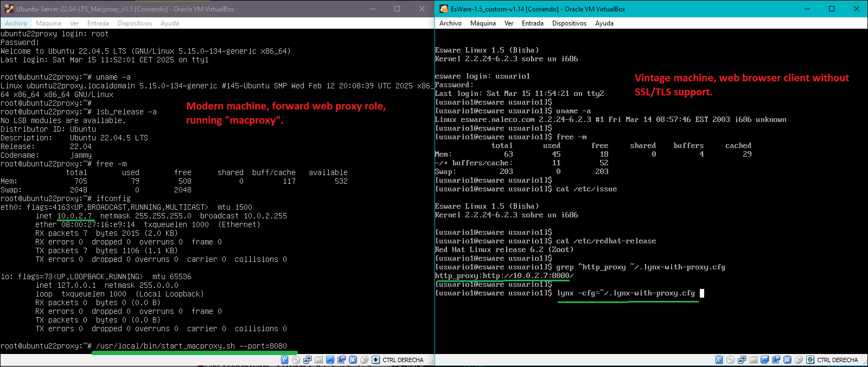Screen dimensions: 868x367
Task: Open Archivo menu in EsWare window
Action: [x=450, y=23]
